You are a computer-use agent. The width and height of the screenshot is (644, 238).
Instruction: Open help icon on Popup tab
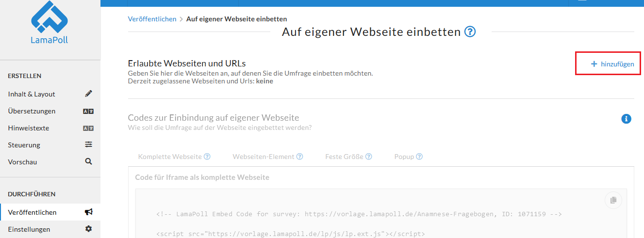pos(419,157)
